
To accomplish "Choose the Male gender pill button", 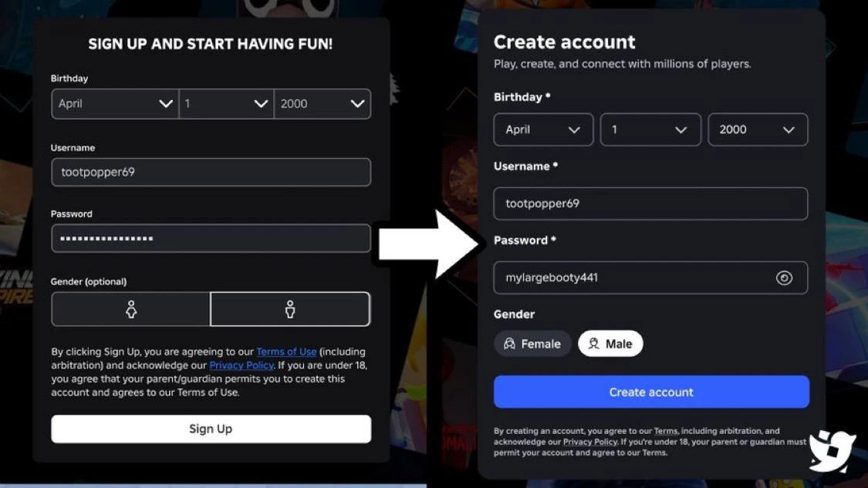I will (610, 344).
